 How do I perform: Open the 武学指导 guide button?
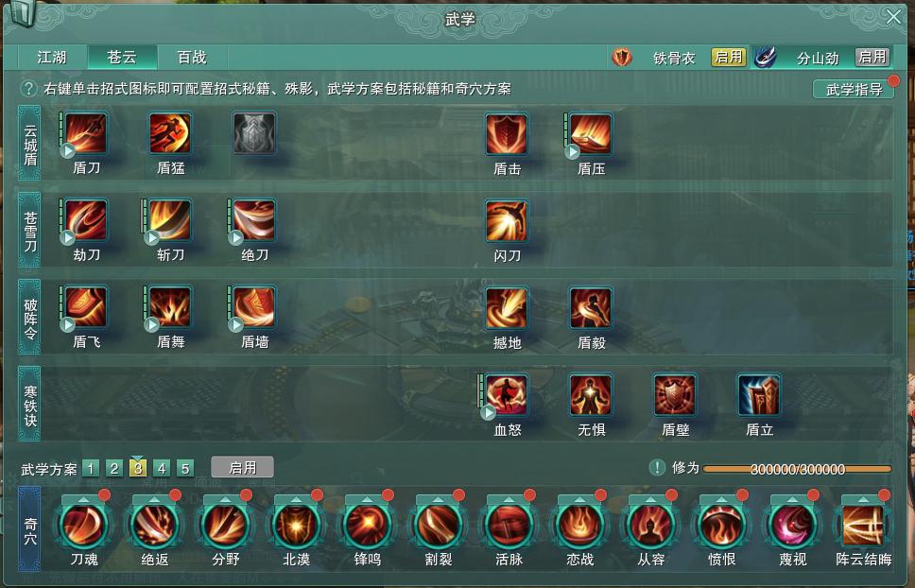(x=854, y=89)
